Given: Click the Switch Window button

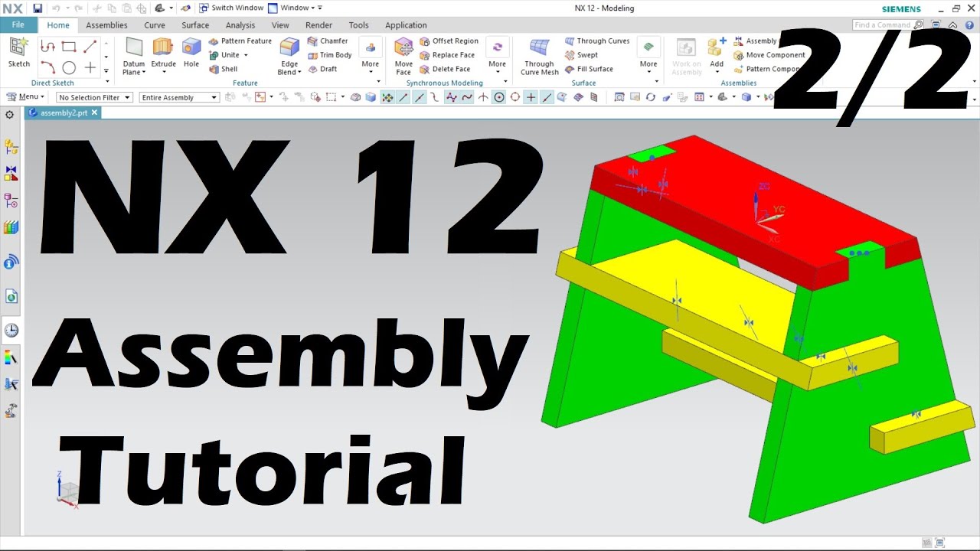Looking at the screenshot, I should coord(231,8).
